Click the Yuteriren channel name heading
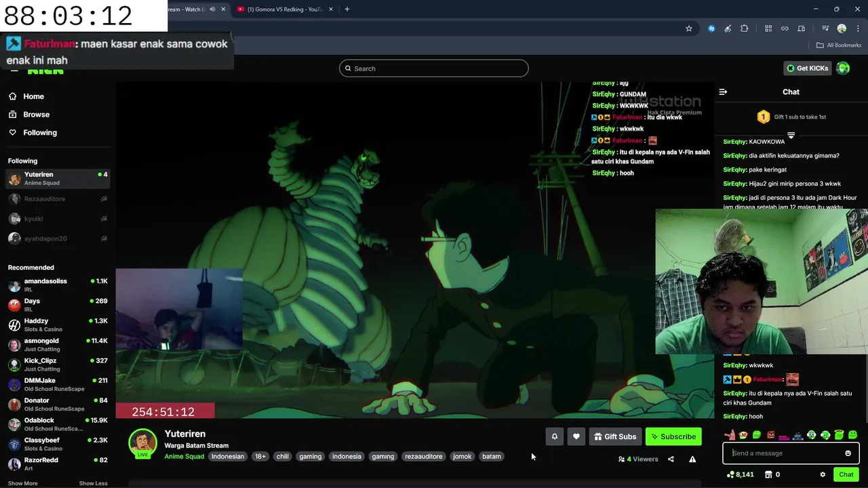The image size is (868, 488). pos(185,434)
